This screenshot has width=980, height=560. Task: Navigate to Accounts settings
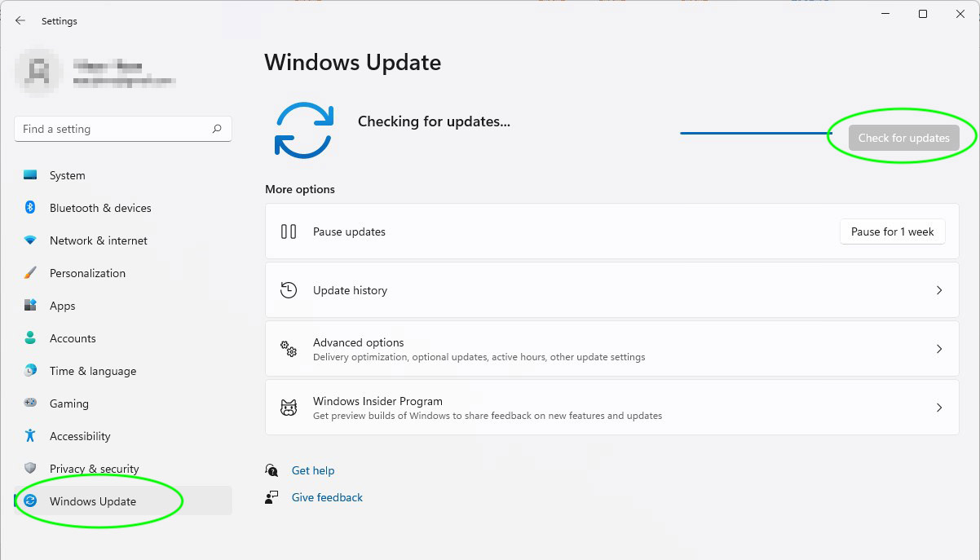(123, 338)
